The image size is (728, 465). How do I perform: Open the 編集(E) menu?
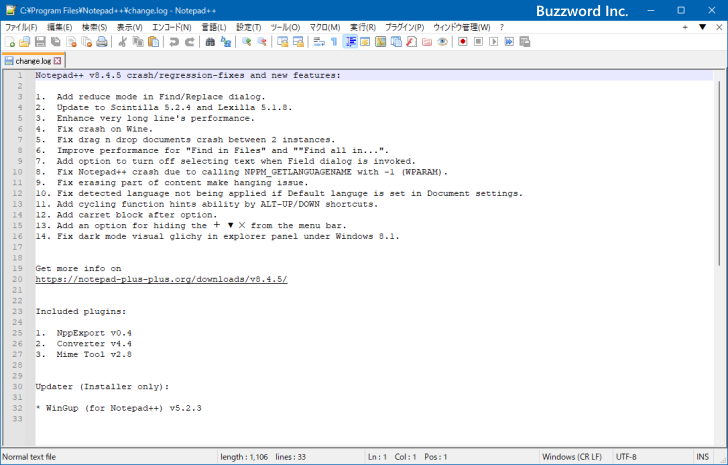pyautogui.click(x=59, y=27)
